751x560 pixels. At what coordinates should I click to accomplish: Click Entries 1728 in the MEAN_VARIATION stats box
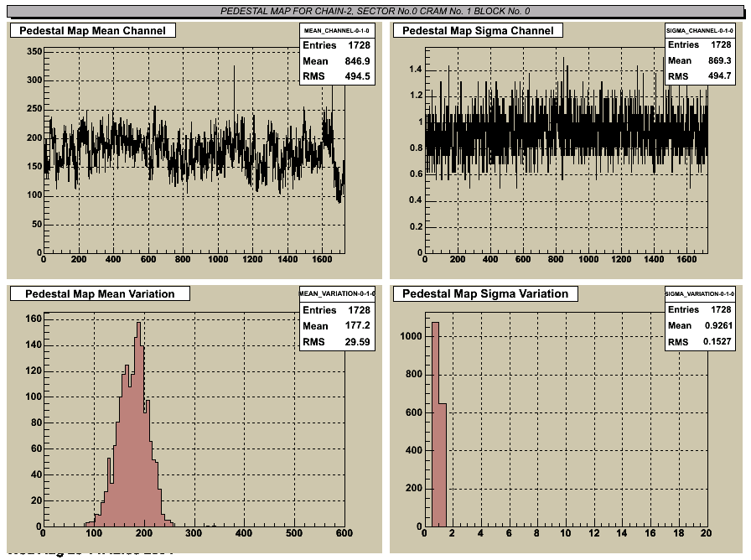pos(336,310)
